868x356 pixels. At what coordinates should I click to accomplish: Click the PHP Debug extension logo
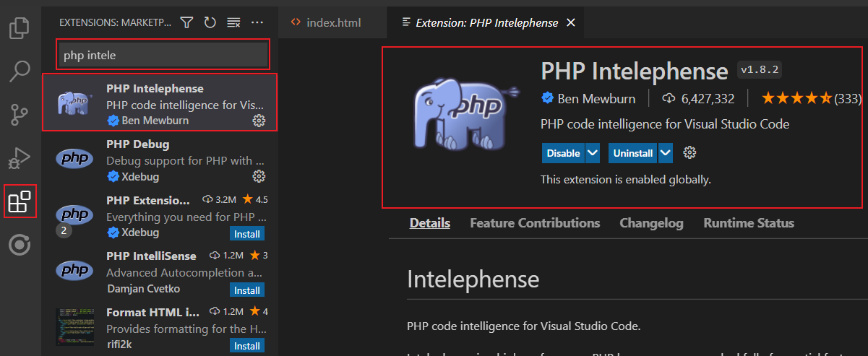(x=75, y=159)
